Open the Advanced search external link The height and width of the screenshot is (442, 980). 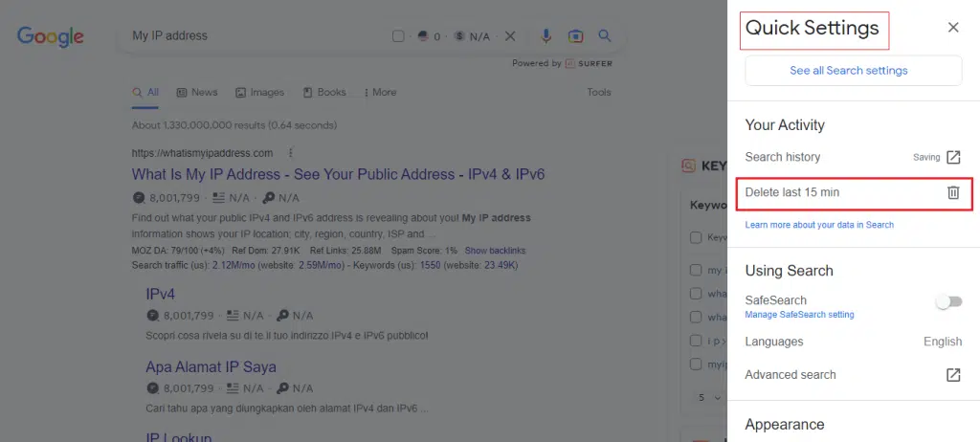click(x=953, y=374)
